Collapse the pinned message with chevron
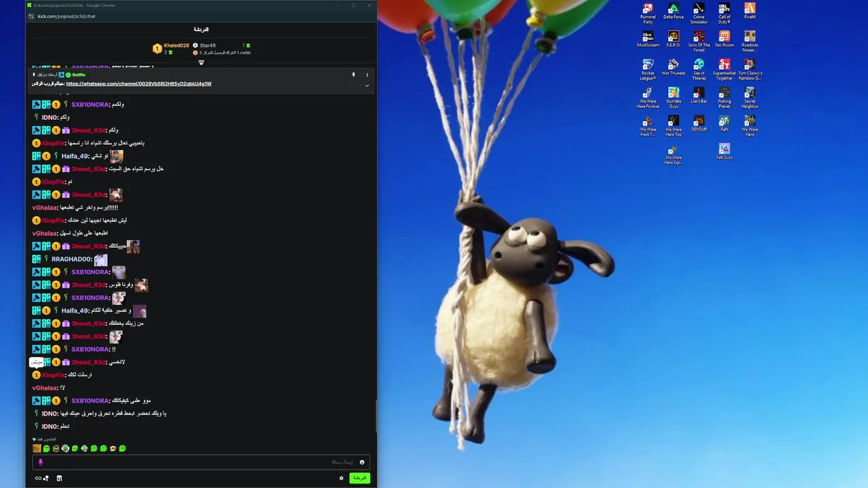The height and width of the screenshot is (488, 868). coord(367,85)
